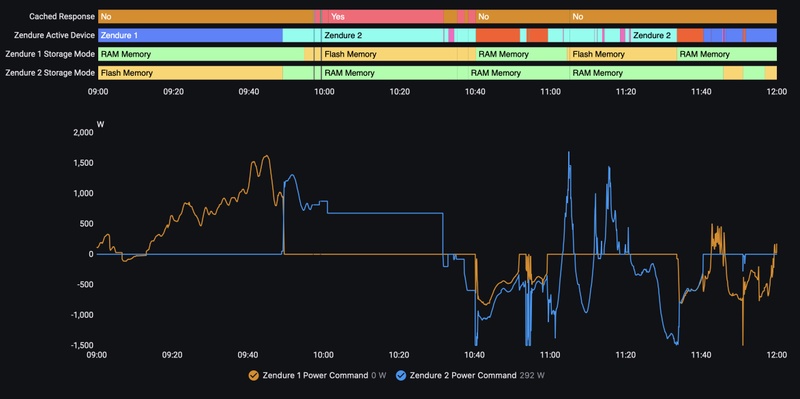Click the 292 W legend value for Zendure 2
The width and height of the screenshot is (800, 399).
coord(532,376)
